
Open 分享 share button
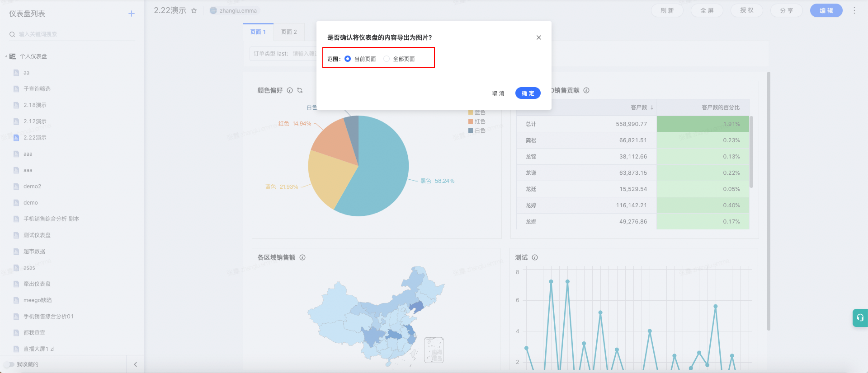tap(787, 10)
